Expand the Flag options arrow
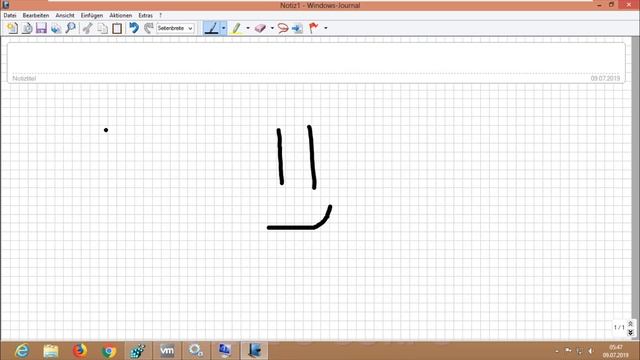This screenshot has height=360, width=640. (x=326, y=28)
